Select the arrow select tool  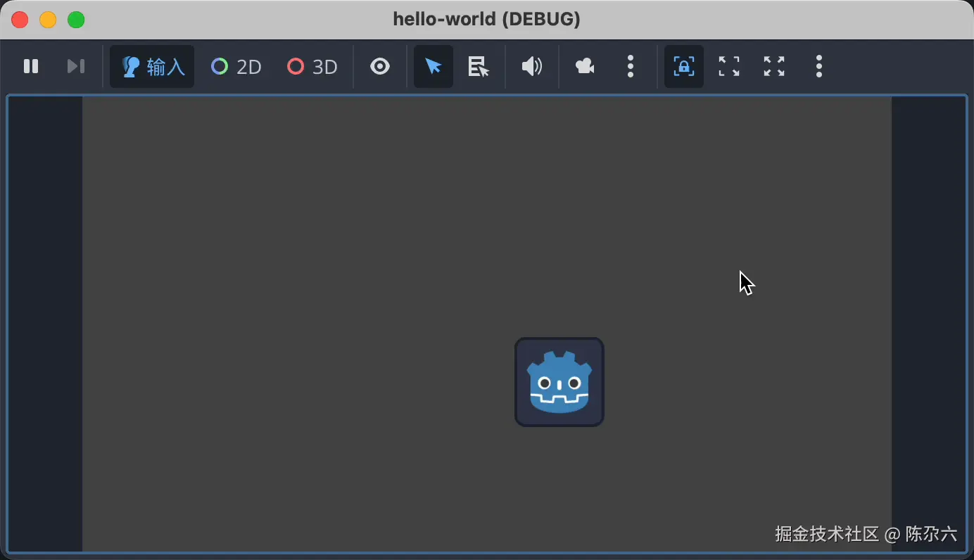pyautogui.click(x=434, y=66)
